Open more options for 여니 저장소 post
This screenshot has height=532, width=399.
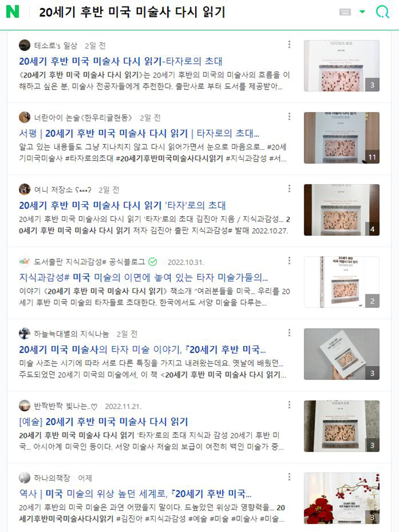289,188
